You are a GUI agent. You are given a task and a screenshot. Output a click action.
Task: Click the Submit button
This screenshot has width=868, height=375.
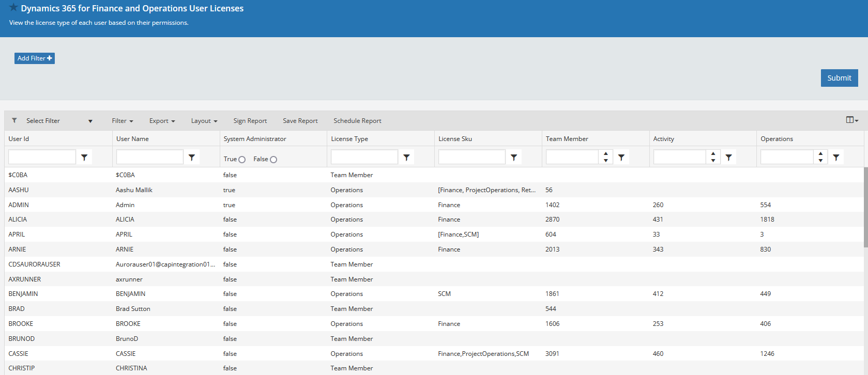839,78
